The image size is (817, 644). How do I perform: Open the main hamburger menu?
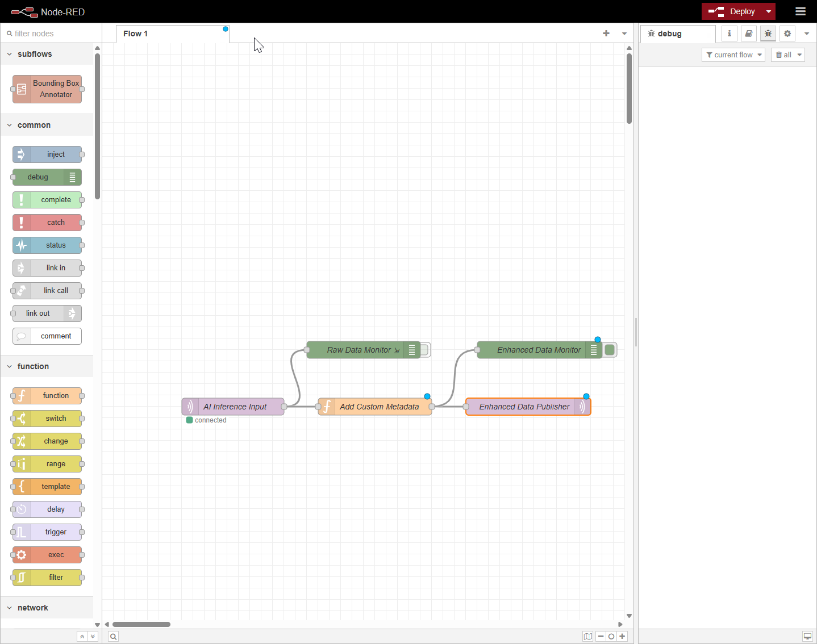coord(801,11)
